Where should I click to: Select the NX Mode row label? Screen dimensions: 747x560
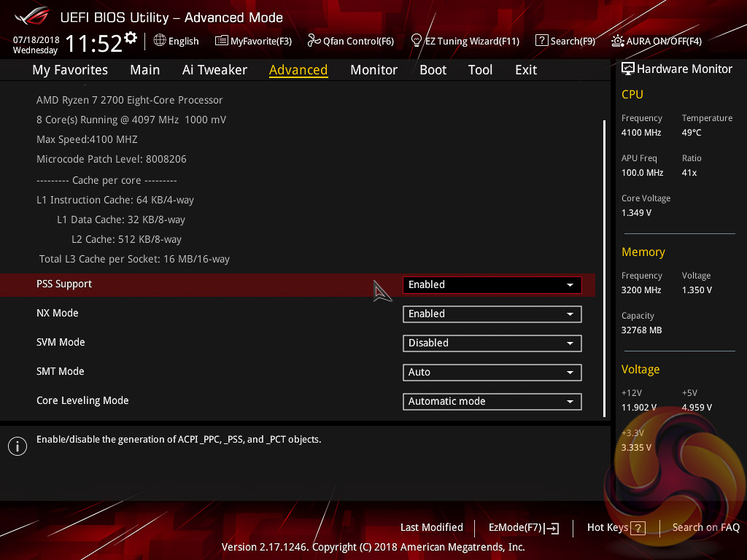point(57,313)
